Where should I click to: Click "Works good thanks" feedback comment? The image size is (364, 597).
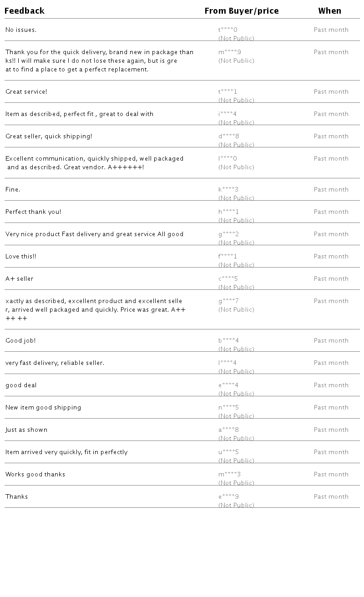[x=35, y=475]
